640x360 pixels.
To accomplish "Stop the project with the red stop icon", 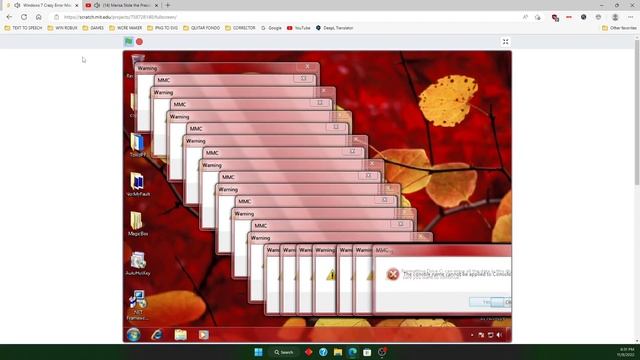I will [139, 42].
